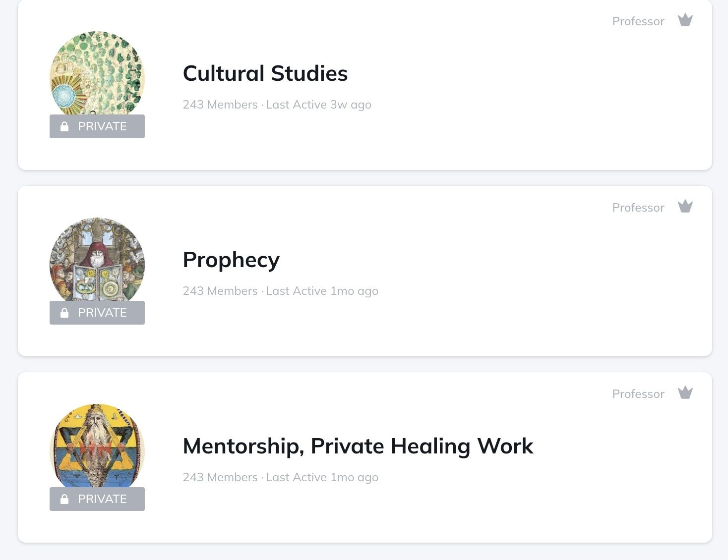Click lock icon under Mentorship avatar
This screenshot has width=728, height=560.
point(64,499)
